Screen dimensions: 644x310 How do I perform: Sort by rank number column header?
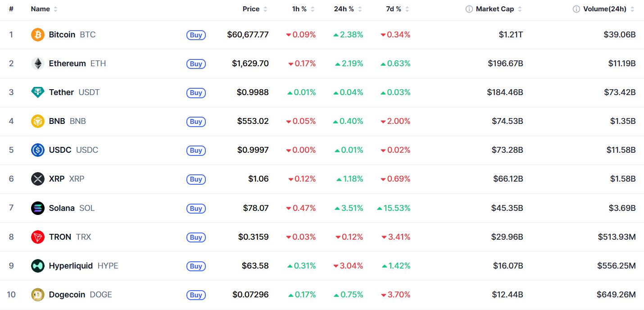click(11, 9)
